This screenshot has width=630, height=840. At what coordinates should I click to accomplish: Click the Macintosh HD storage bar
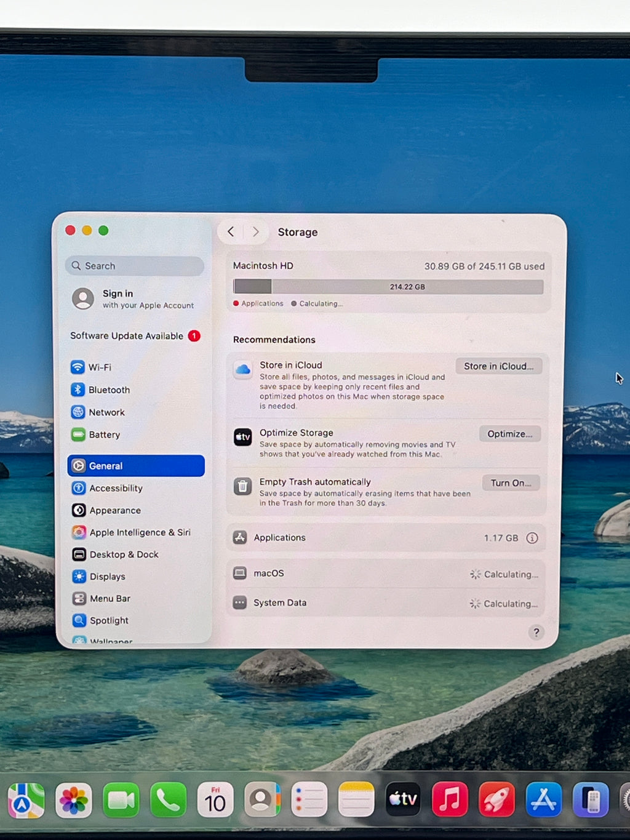388,287
